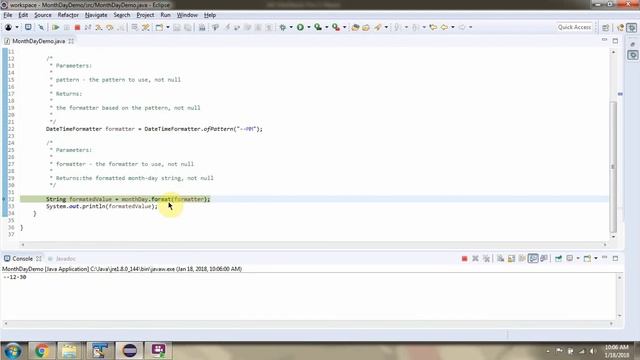Click the Disconnect toolbar icon

[88, 27]
